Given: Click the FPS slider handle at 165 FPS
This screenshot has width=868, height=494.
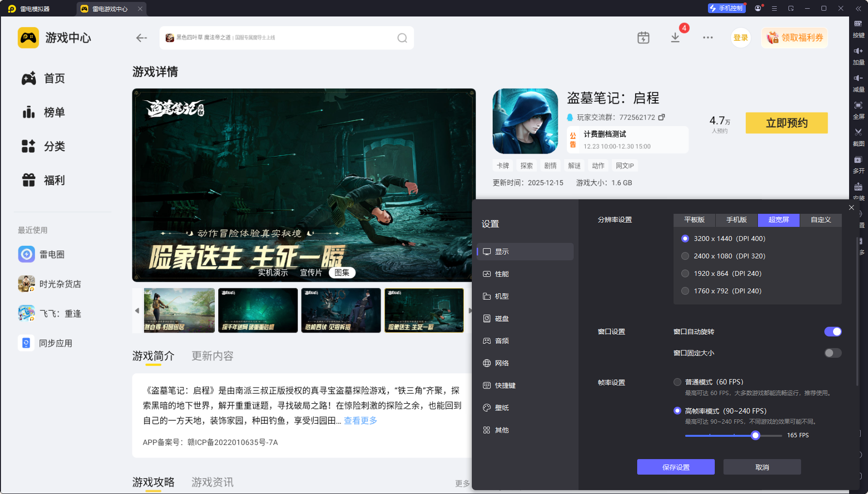Looking at the screenshot, I should pyautogui.click(x=755, y=435).
